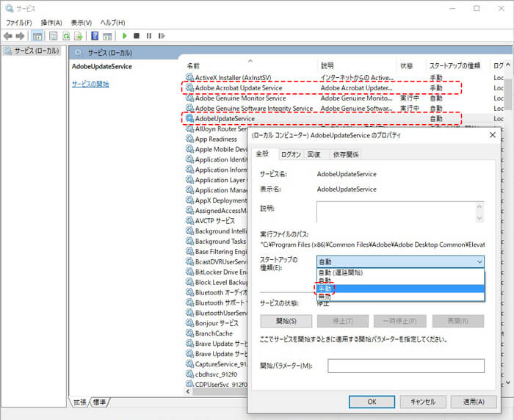Click the Action pane toolbar icon
Screen dimensions: 514x420
point(107,36)
